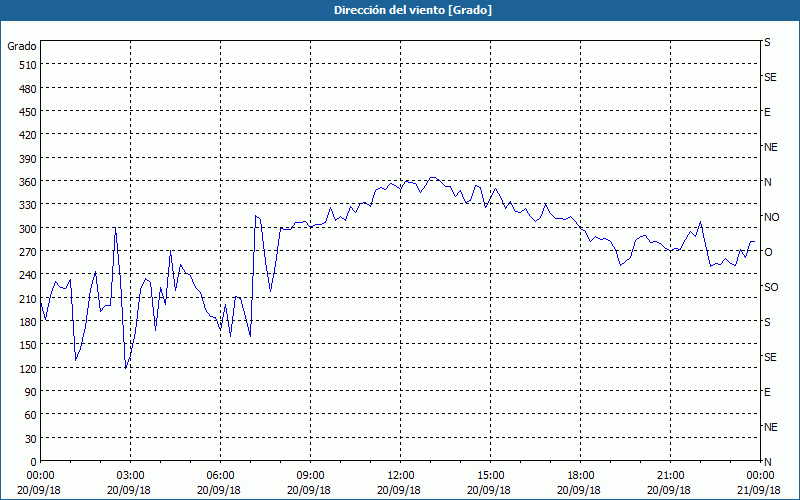
Task: Select the SE compass label near 480 level
Action: 770,77
